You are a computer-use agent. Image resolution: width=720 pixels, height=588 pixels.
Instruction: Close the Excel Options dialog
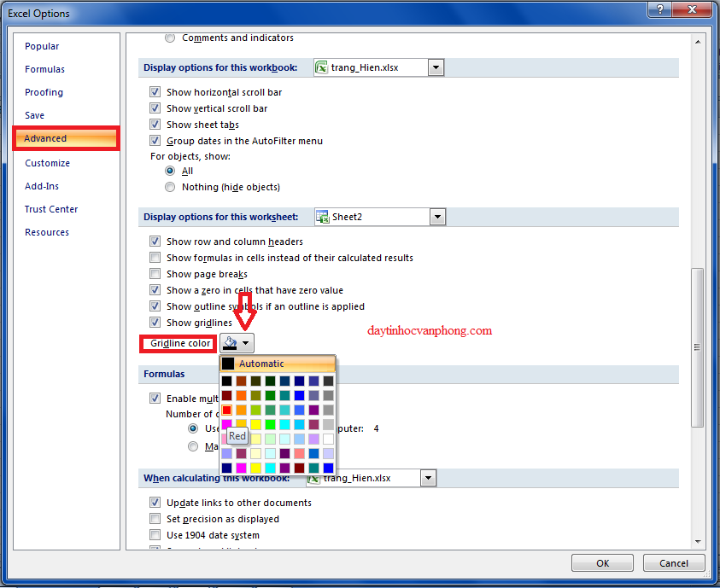pos(692,9)
